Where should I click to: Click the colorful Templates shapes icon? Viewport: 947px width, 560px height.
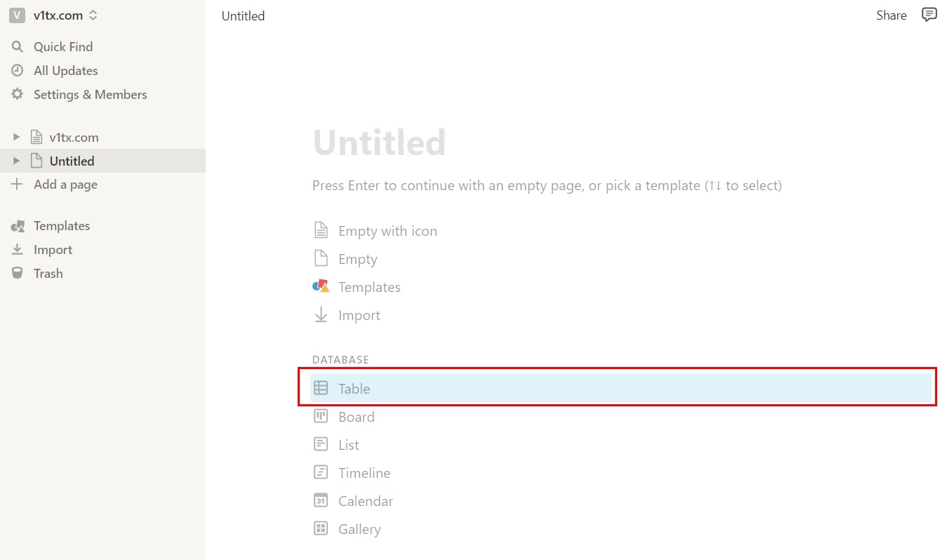coord(321,287)
